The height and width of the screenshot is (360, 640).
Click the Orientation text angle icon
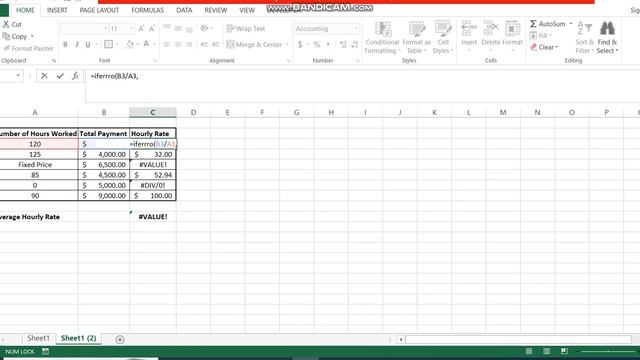coord(204,28)
